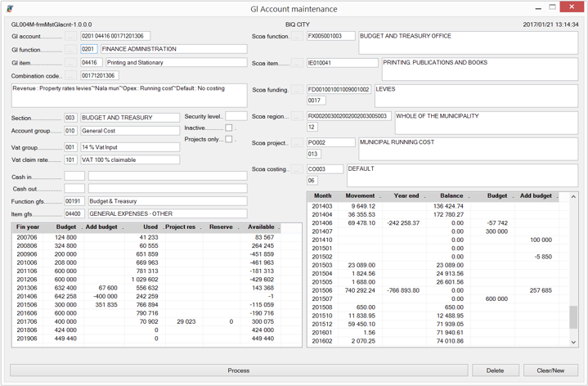Open the lookup button beside Gl function
This screenshot has height=386, width=588.
pos(70,50)
